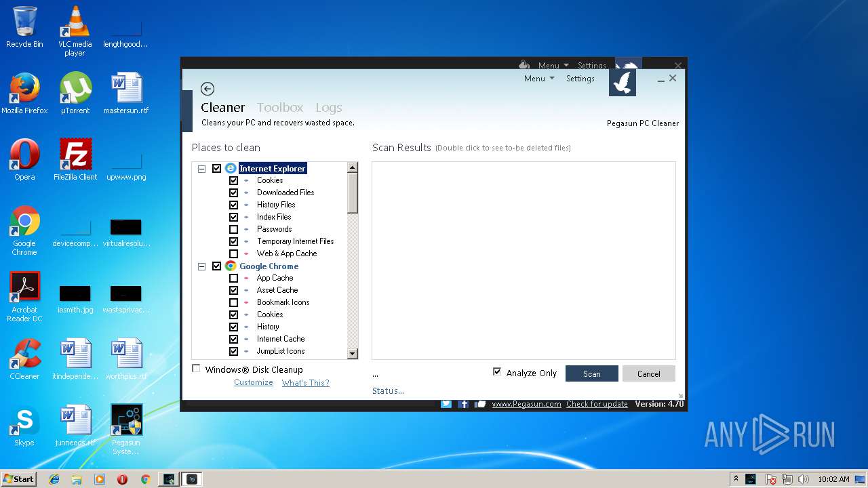This screenshot has width=868, height=488.
Task: Open Pegasun Facebook icon
Action: [x=464, y=404]
